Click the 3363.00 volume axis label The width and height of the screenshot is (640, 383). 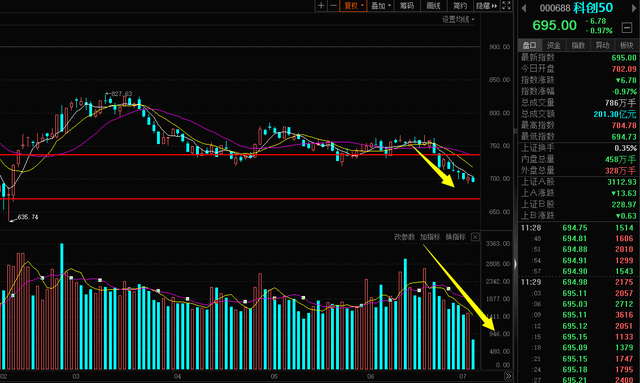click(x=498, y=244)
